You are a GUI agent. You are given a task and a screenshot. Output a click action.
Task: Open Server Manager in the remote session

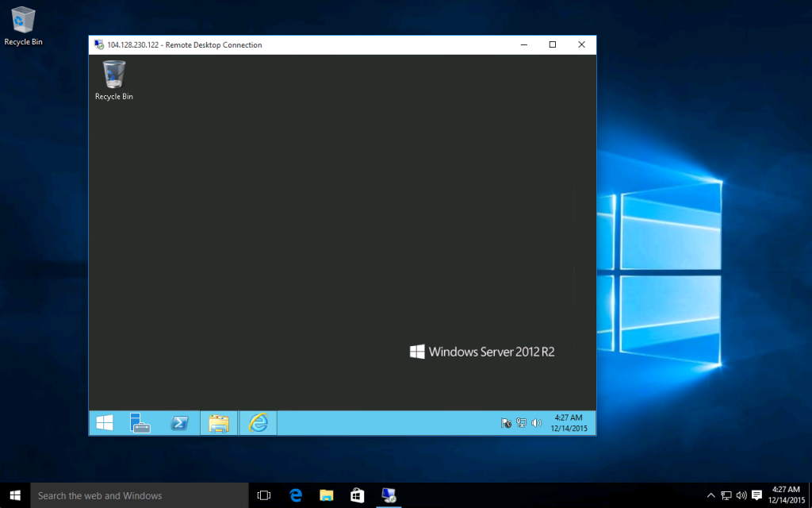coord(140,423)
